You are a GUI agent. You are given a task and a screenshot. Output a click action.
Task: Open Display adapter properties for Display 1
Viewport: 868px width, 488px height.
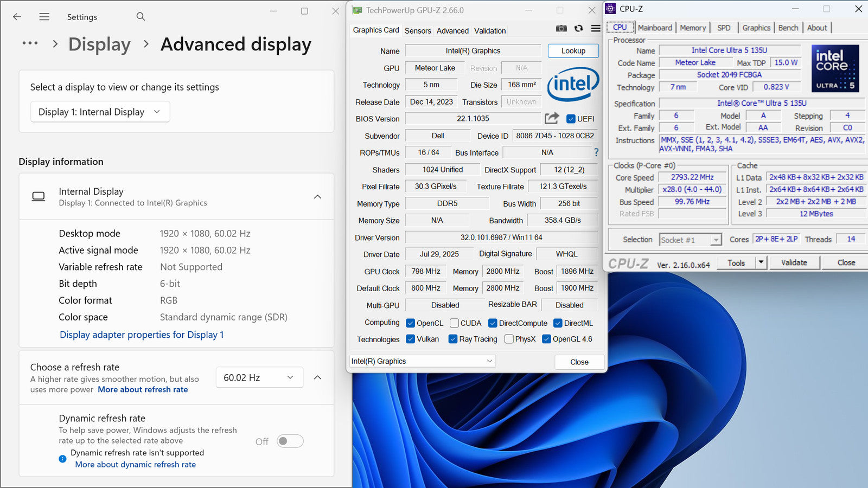click(x=142, y=335)
